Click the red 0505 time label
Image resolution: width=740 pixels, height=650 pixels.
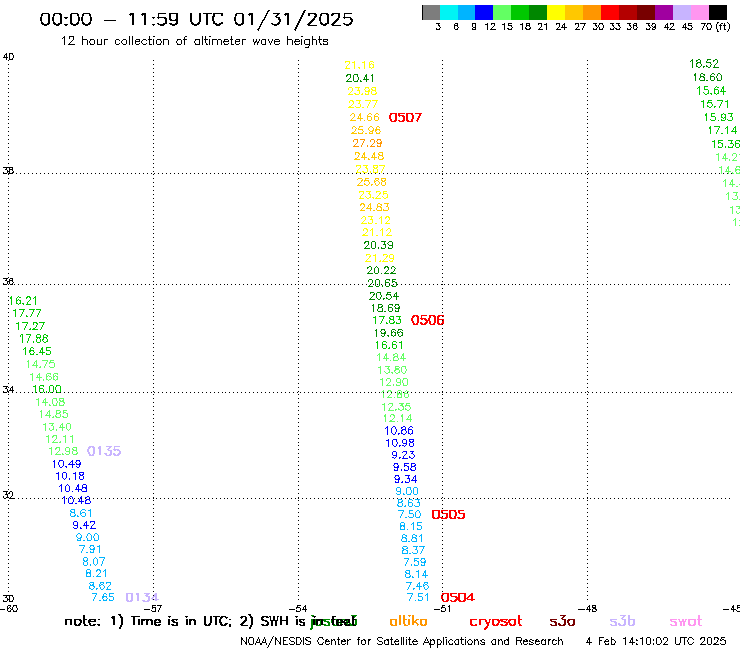pyautogui.click(x=448, y=515)
